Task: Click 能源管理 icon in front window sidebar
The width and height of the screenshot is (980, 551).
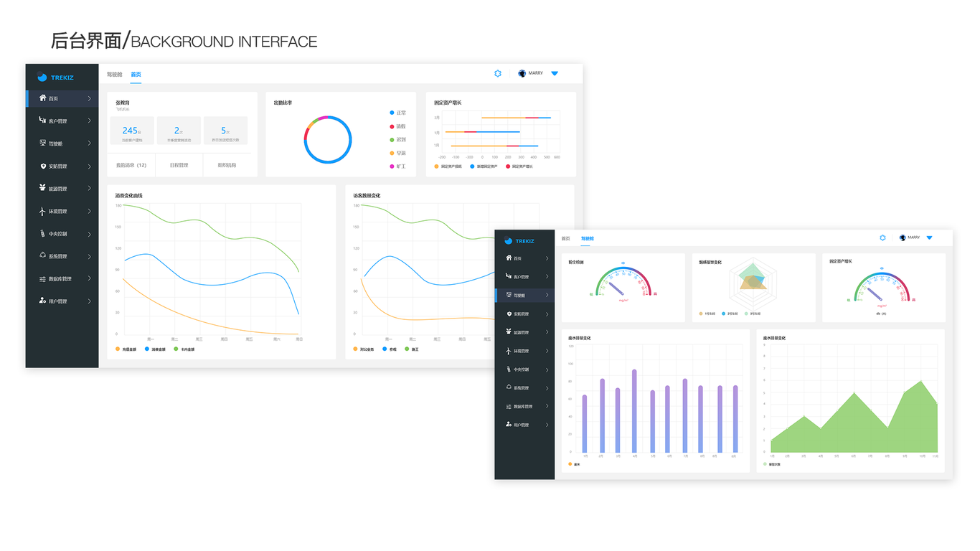Action: 509,332
